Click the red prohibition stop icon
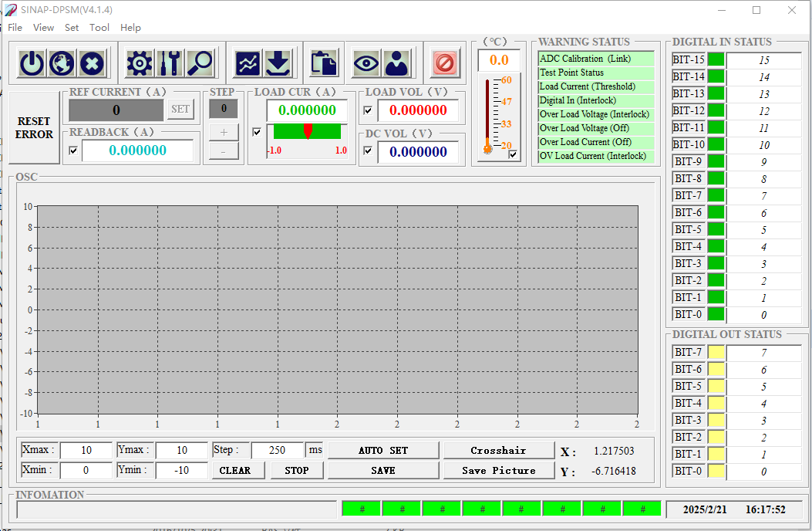Image resolution: width=812 pixels, height=531 pixels. pos(445,63)
